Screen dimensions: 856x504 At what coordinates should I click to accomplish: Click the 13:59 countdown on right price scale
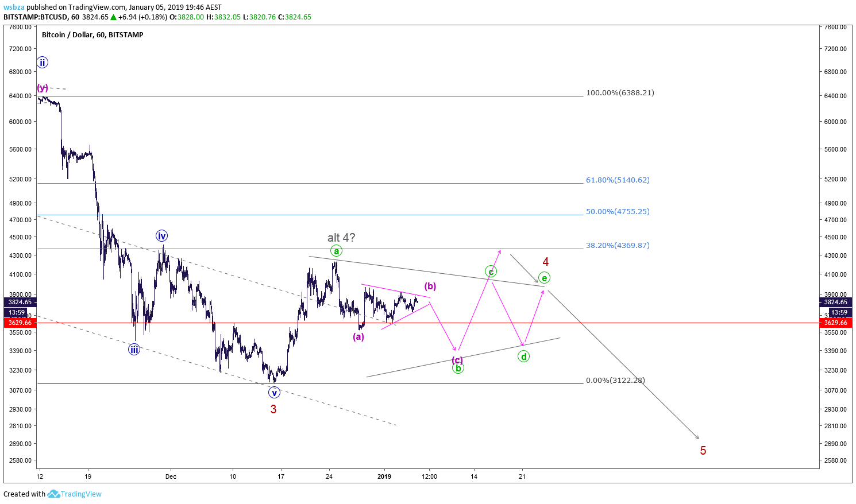pos(839,312)
